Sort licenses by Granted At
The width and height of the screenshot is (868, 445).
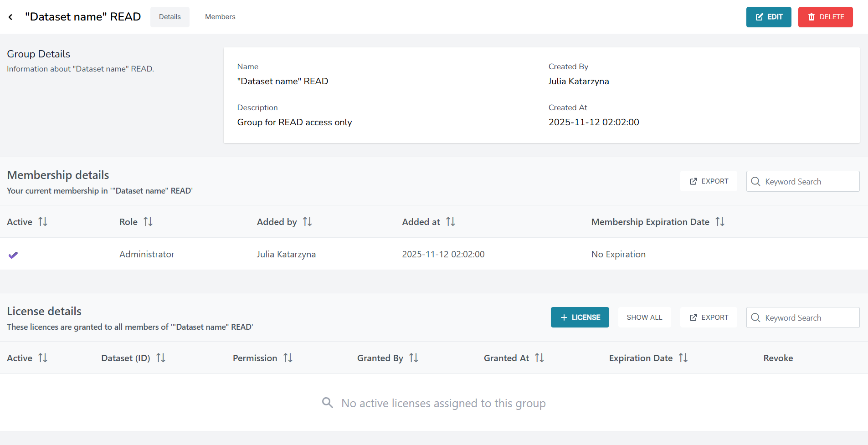click(539, 358)
